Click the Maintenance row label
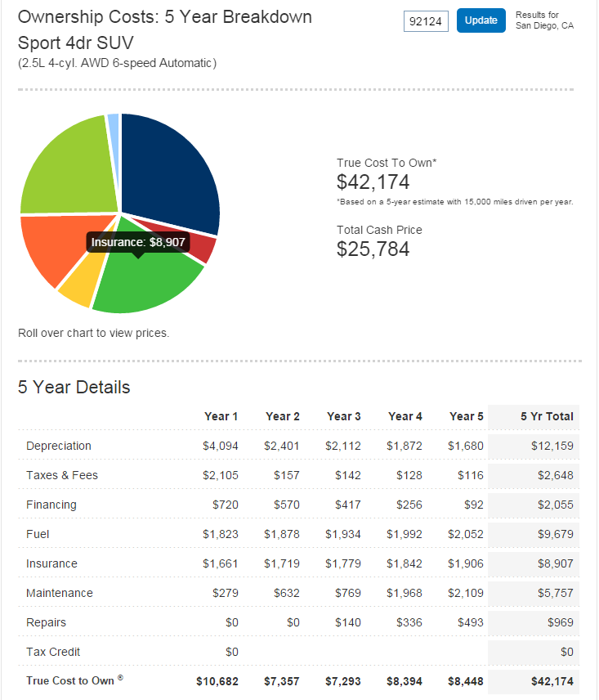This screenshot has height=700, width=599. [60, 594]
